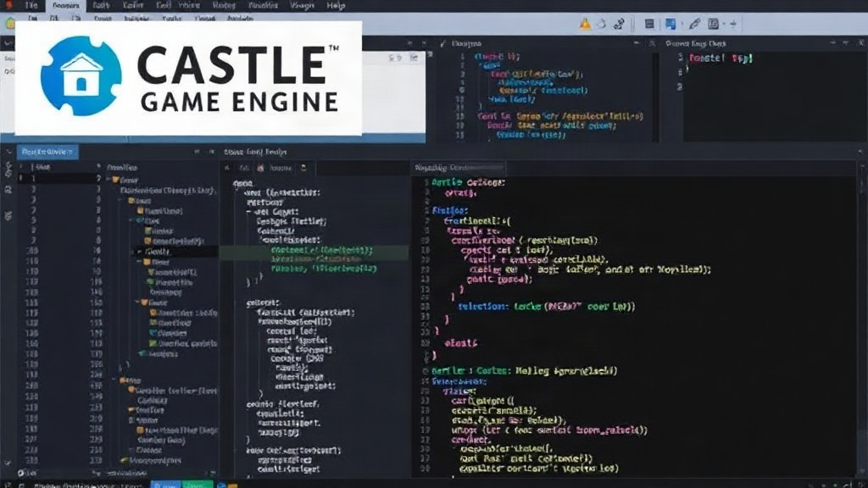Click the green highlighted code line in middle editor
868x488 pixels.
(x=314, y=252)
